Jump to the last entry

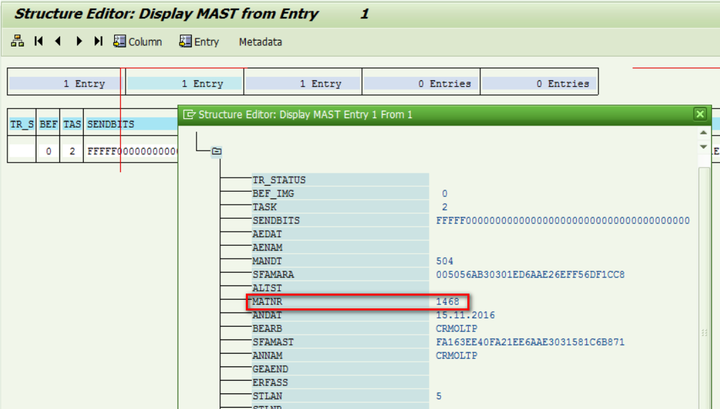[x=98, y=41]
